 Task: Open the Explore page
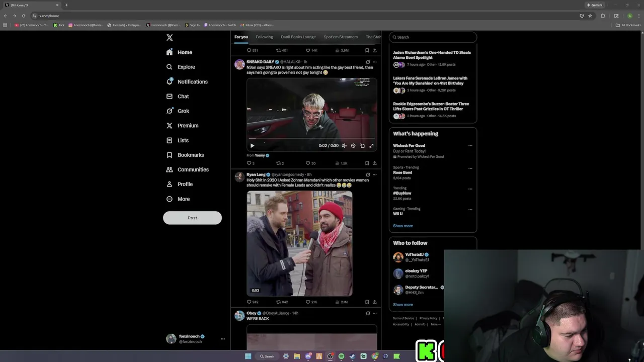[x=181, y=67]
